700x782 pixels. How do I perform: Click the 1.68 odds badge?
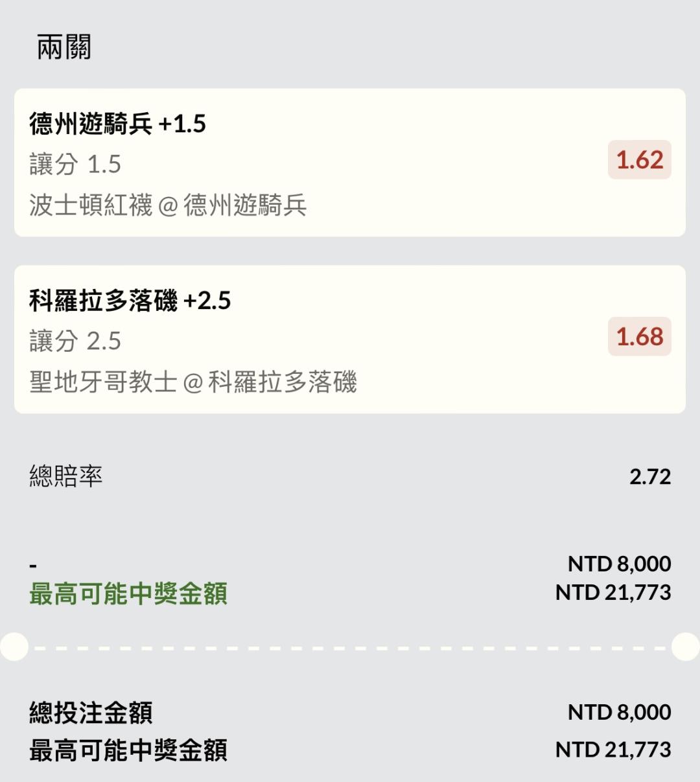pos(640,337)
